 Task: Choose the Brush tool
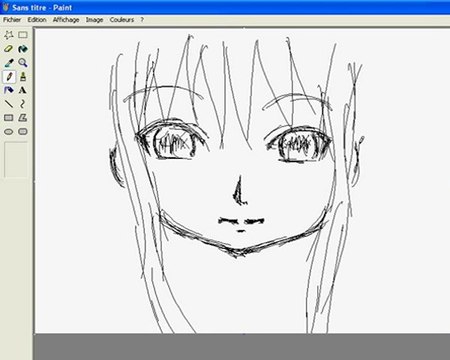(x=23, y=77)
